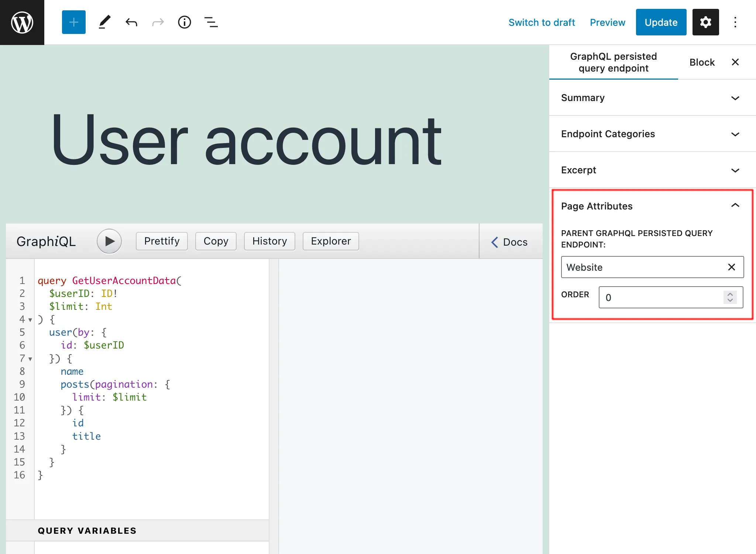The width and height of the screenshot is (756, 554).
Task: Redo the last undone change
Action: click(x=158, y=22)
